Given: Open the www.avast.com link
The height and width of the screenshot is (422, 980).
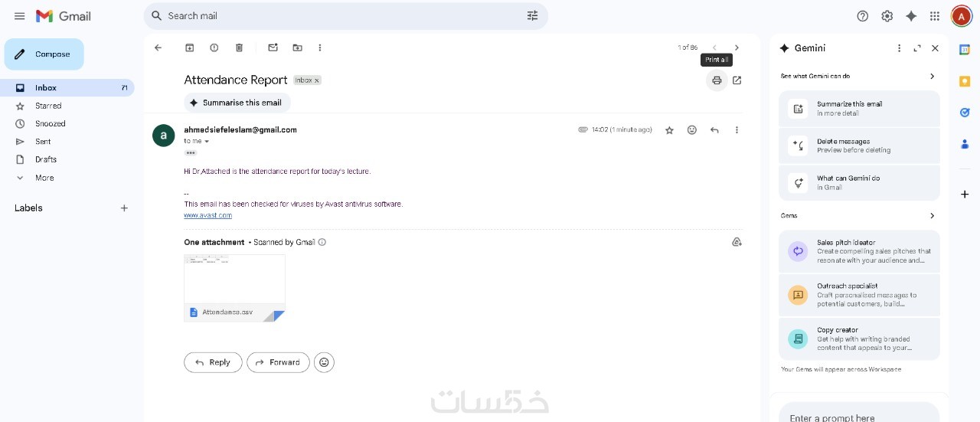Looking at the screenshot, I should pyautogui.click(x=207, y=215).
